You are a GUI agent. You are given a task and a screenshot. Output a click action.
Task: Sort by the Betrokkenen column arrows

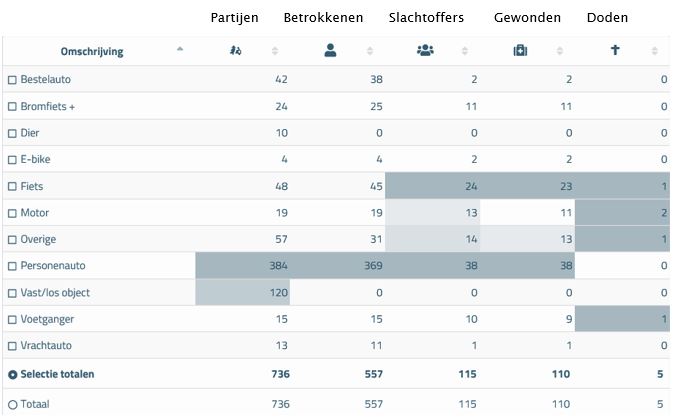click(369, 51)
